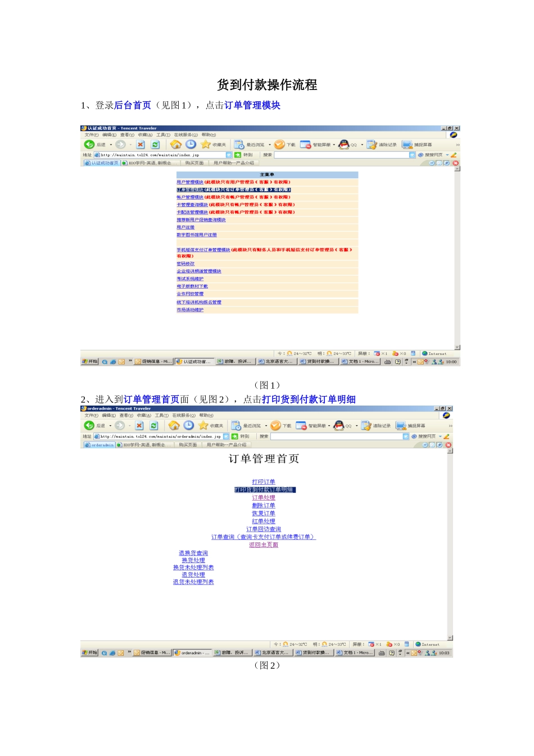Click 开始 Start button in first screenshot taskbar
Viewport: 534px width, 756px height.
tap(90, 362)
